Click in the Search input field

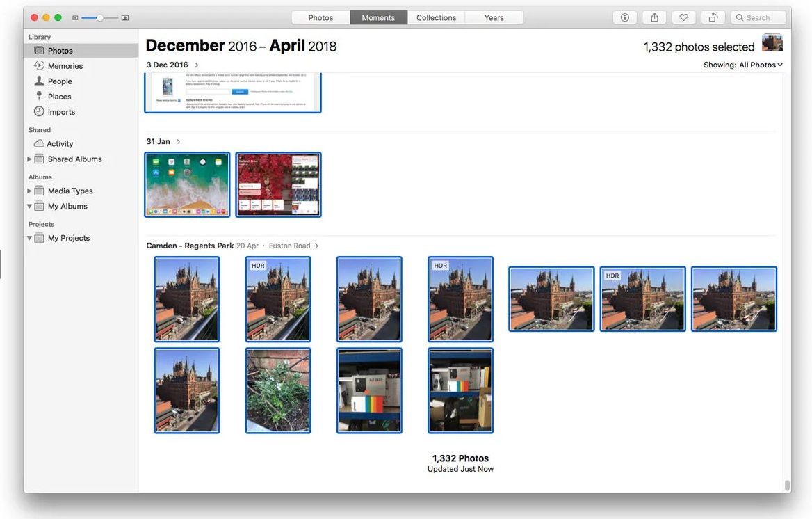[758, 17]
